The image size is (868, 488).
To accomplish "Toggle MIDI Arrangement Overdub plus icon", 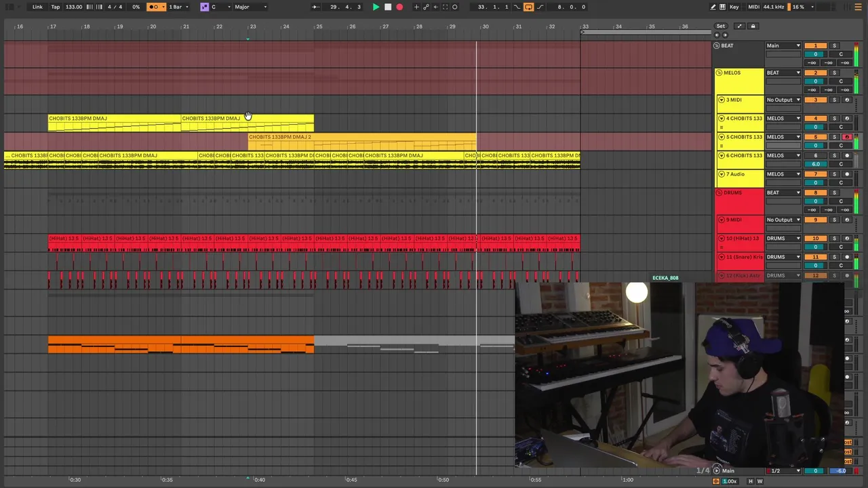I will point(416,7).
